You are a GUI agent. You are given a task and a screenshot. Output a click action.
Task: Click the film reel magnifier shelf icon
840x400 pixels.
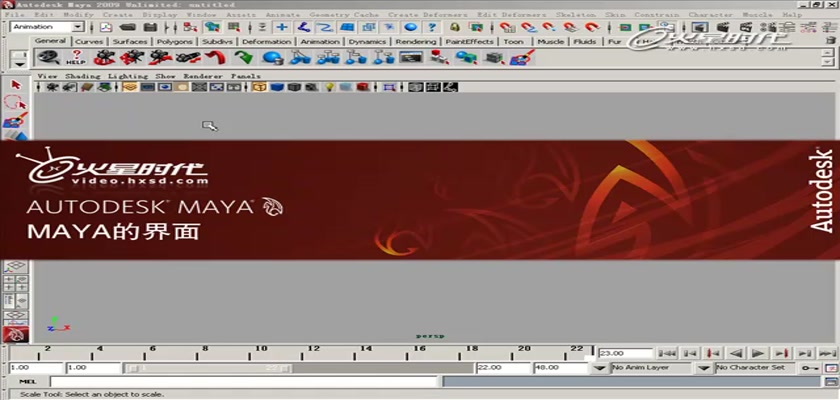(x=49, y=57)
